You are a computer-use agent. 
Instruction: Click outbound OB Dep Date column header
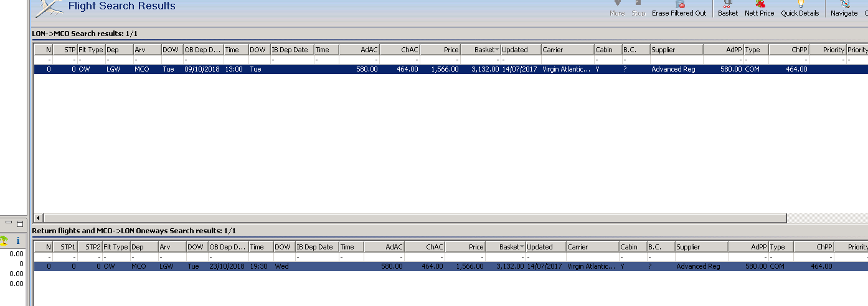click(x=203, y=50)
